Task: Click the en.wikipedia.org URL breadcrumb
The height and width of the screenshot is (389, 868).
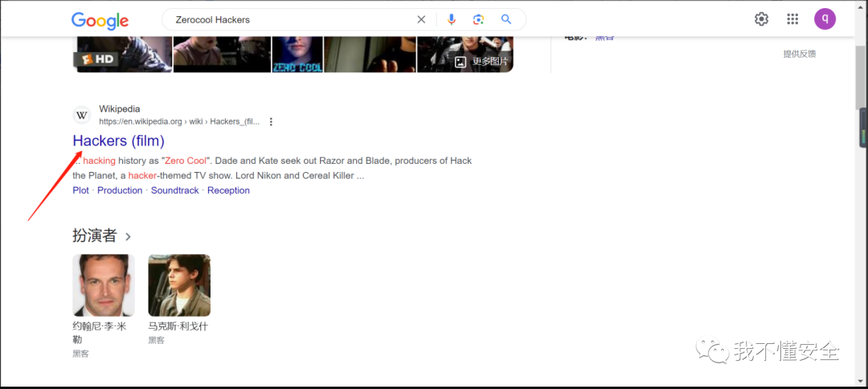Action: (179, 121)
